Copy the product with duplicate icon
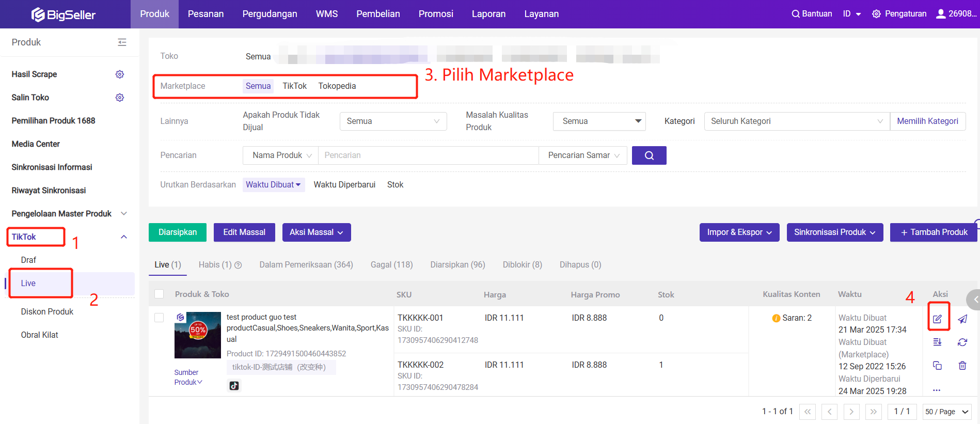 [x=938, y=366]
